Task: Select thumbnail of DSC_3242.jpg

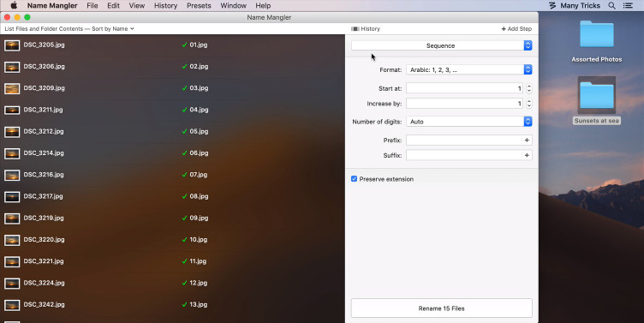Action: [x=12, y=305]
